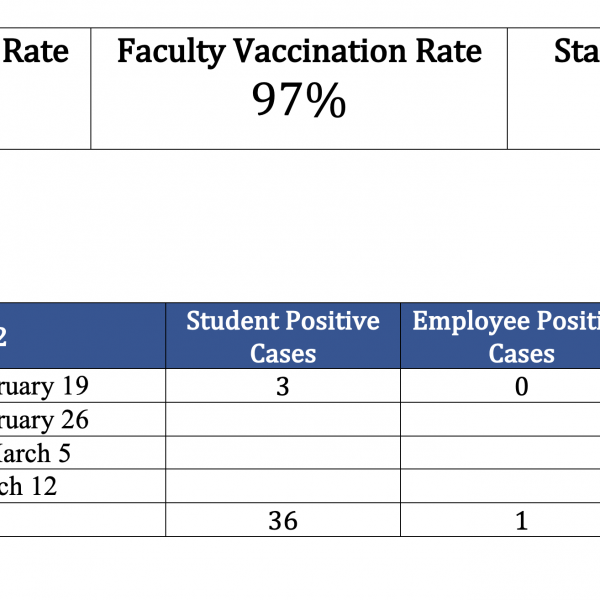
Task: Select the Employee Positive Cases column header
Action: pos(505,336)
